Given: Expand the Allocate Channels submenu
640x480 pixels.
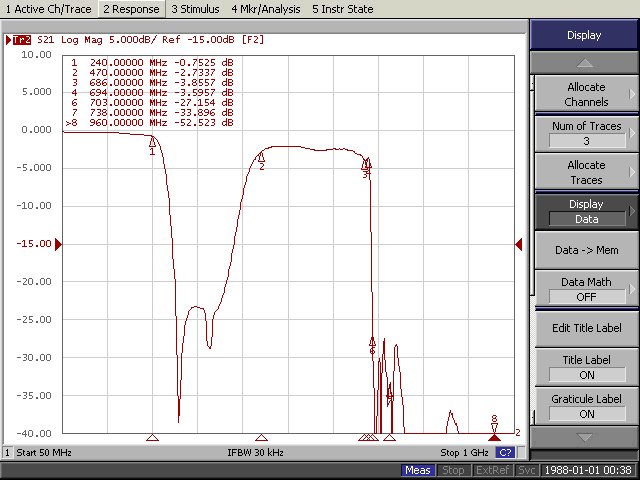Looking at the screenshot, I should [586, 94].
